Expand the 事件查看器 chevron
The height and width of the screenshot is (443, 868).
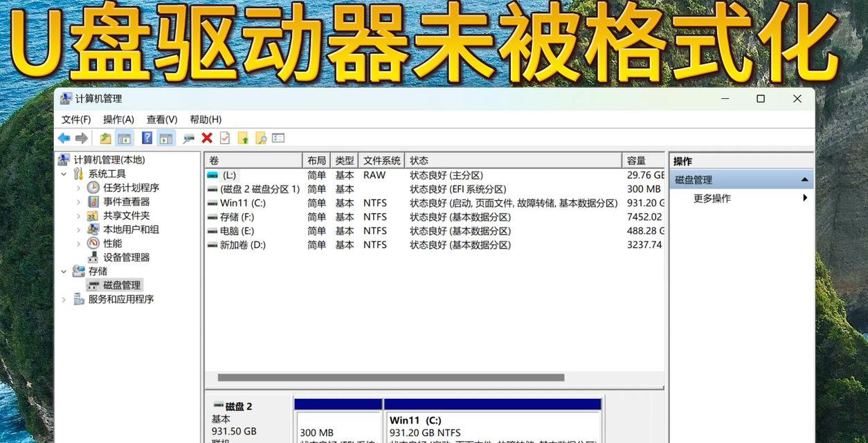[78, 201]
